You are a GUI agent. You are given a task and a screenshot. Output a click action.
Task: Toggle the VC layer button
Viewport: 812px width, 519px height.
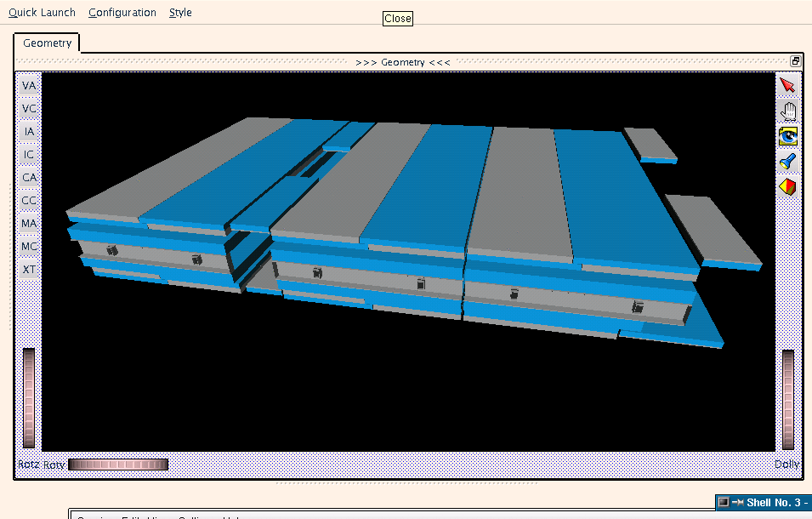click(x=30, y=109)
